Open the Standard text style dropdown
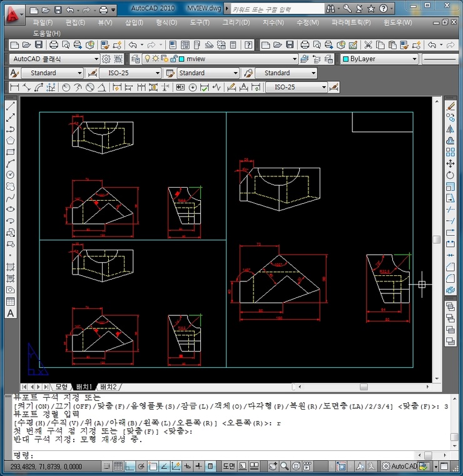The height and width of the screenshot is (476, 463). [79, 73]
